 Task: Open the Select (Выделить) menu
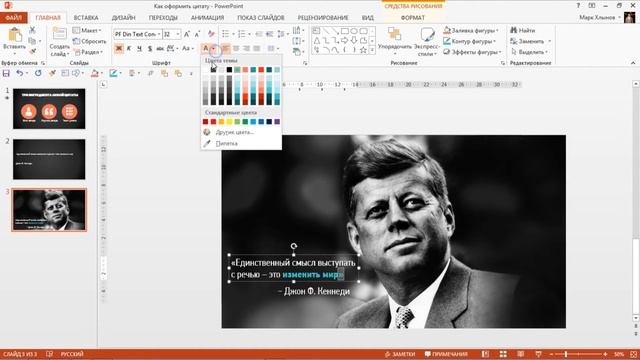click(529, 52)
